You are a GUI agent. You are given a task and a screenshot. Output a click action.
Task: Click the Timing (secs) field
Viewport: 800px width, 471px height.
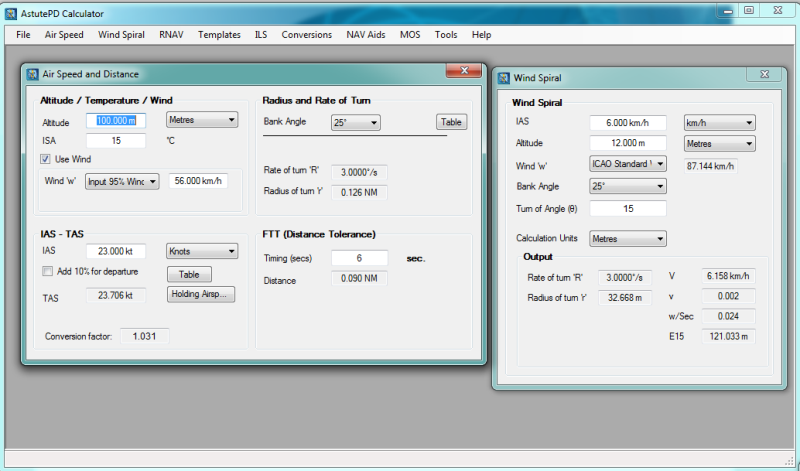click(x=359, y=258)
